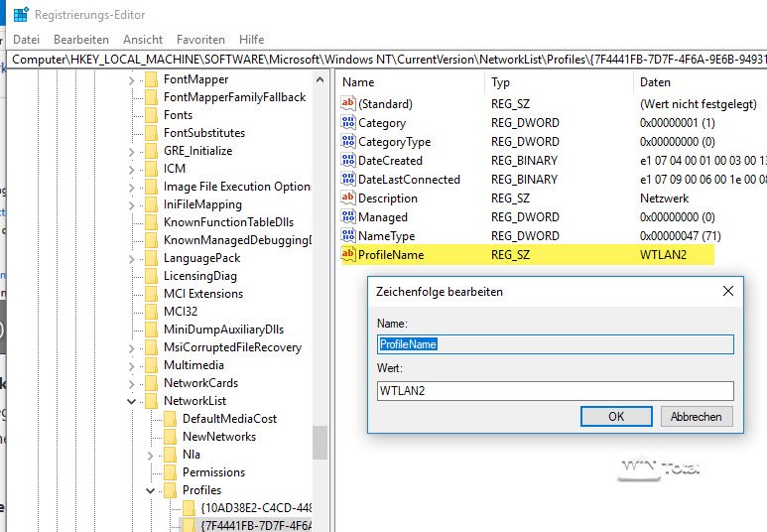The height and width of the screenshot is (532, 767).
Task: Expand the GRE_Initialize key
Action: [131, 152]
